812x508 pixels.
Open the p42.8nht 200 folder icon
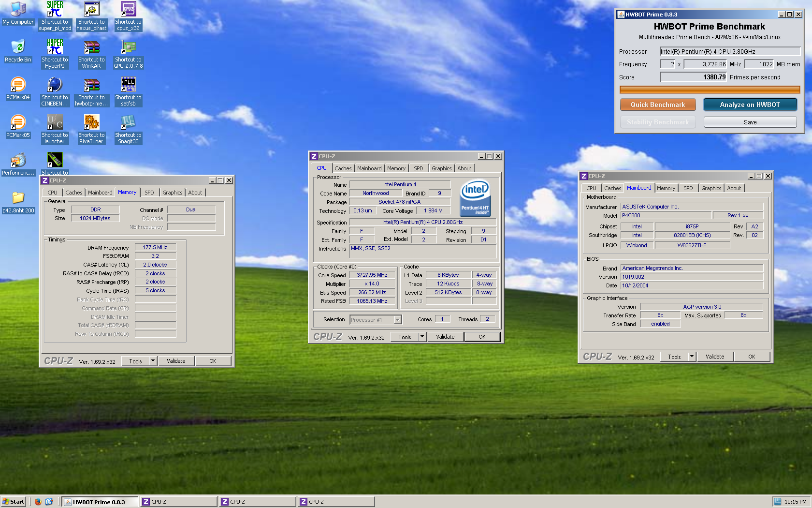(x=18, y=202)
